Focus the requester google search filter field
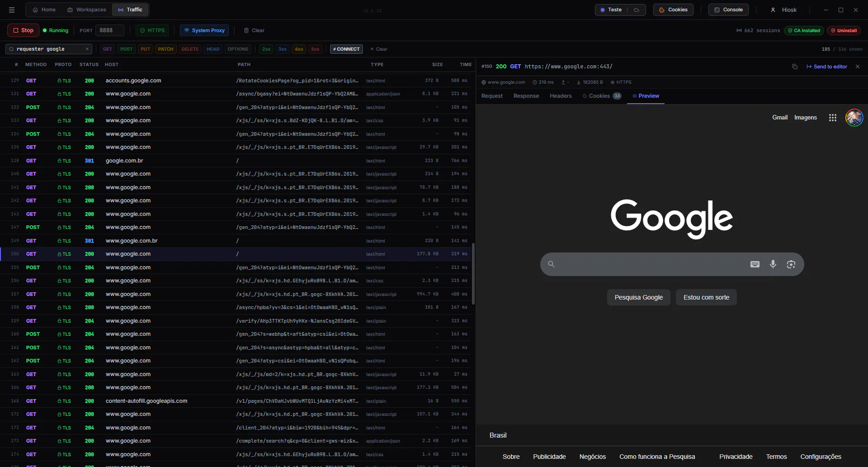The width and height of the screenshot is (868, 467). pos(49,49)
